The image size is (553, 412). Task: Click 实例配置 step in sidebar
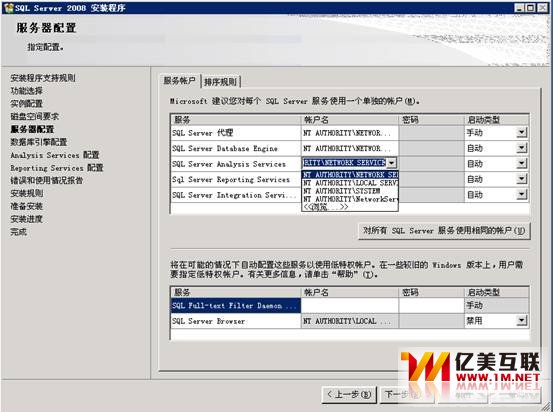coord(26,103)
